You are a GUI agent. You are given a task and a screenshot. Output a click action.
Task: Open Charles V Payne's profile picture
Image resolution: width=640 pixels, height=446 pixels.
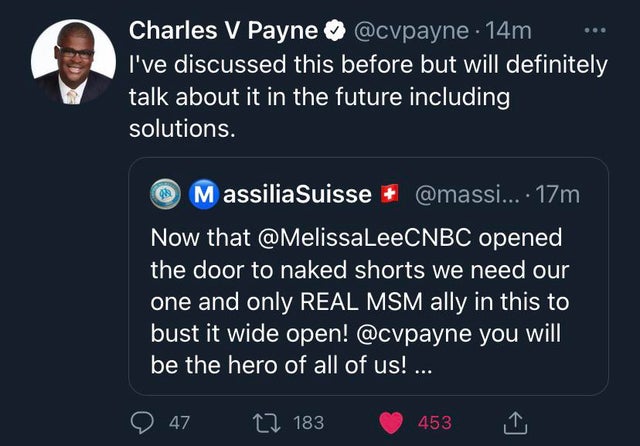72,61
